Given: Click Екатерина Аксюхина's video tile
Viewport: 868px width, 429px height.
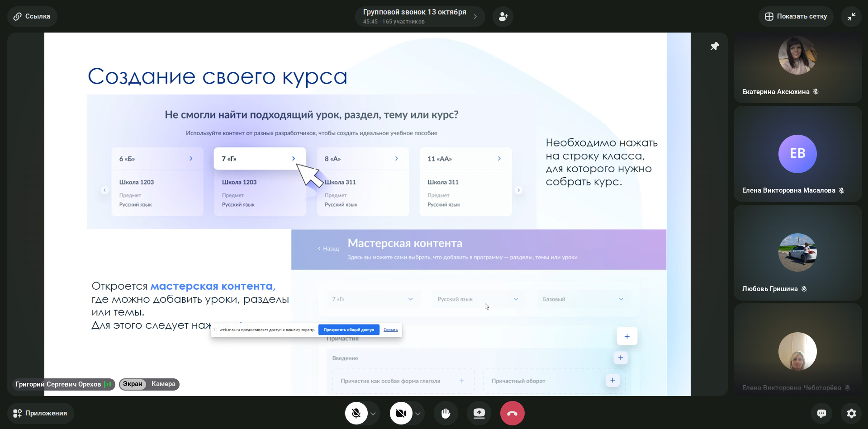Looking at the screenshot, I should [x=797, y=67].
